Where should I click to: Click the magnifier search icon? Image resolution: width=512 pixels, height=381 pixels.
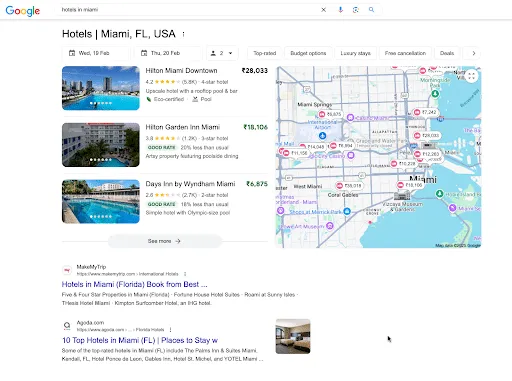pos(371,10)
